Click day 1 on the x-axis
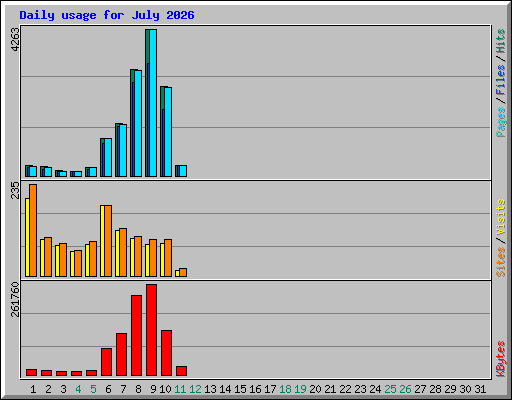Image resolution: width=512 pixels, height=400 pixels. pyautogui.click(x=33, y=389)
